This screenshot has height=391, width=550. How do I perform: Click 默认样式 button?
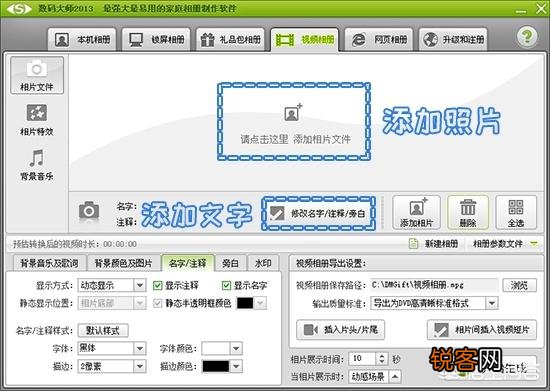point(103,330)
